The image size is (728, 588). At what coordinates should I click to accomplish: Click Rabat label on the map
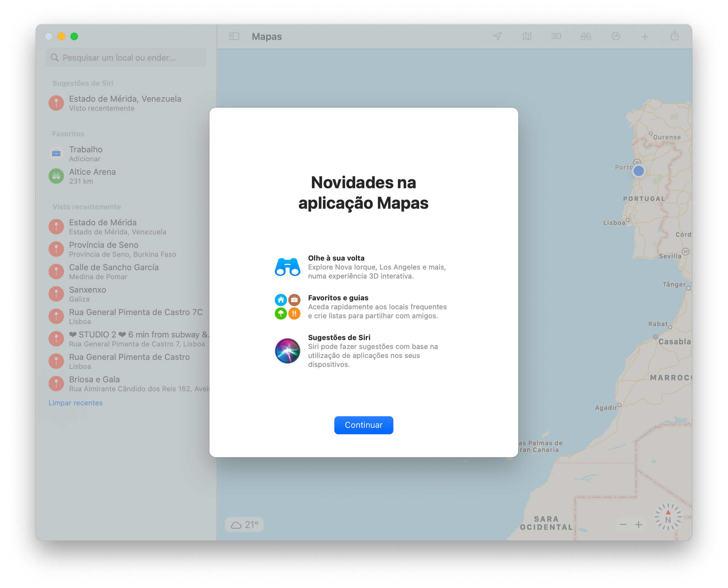pos(658,324)
